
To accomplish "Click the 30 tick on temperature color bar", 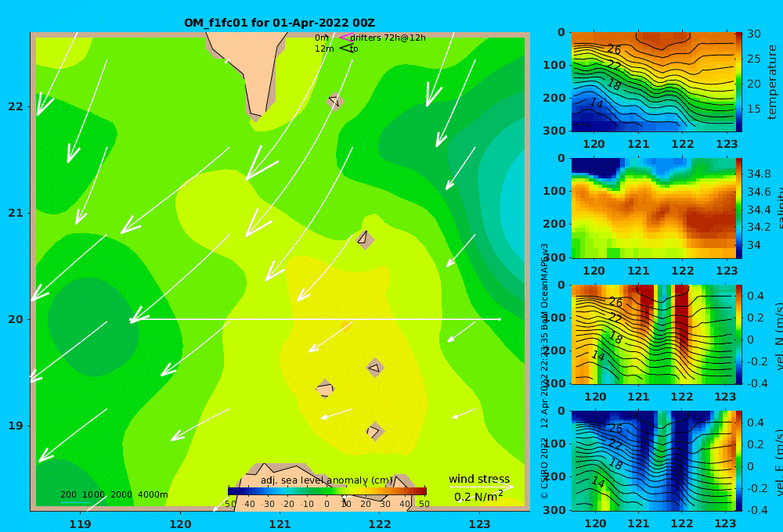I will pyautogui.click(x=754, y=34).
